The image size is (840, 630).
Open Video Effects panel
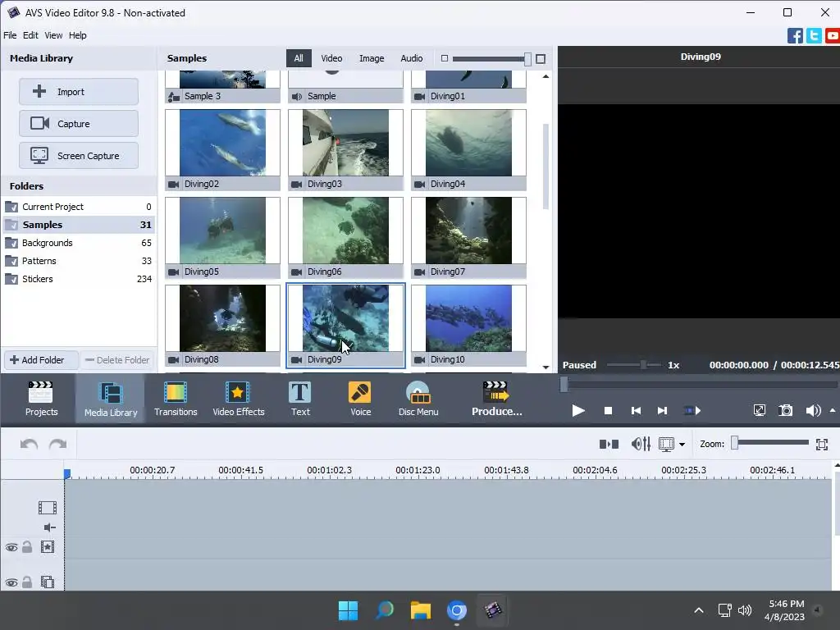tap(239, 399)
